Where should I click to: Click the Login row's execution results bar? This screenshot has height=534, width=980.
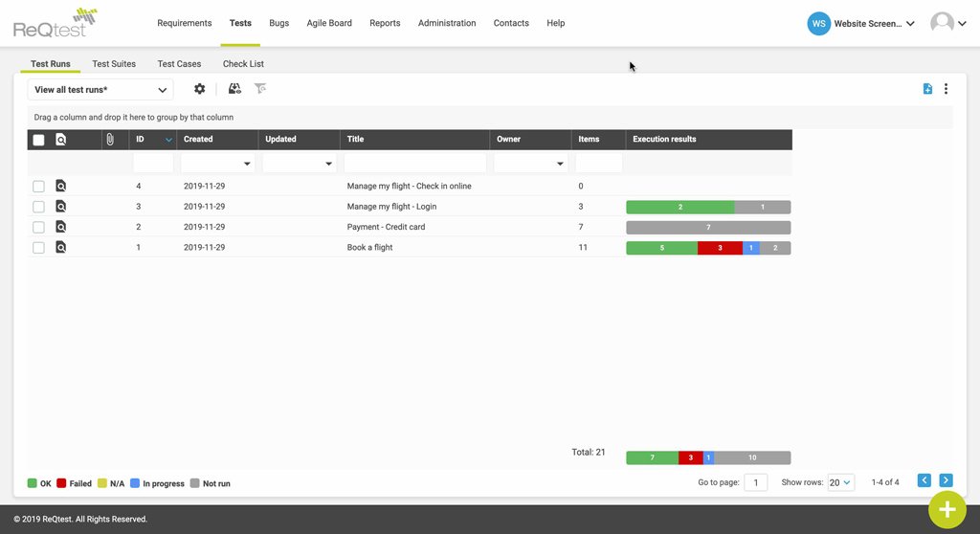pos(708,207)
